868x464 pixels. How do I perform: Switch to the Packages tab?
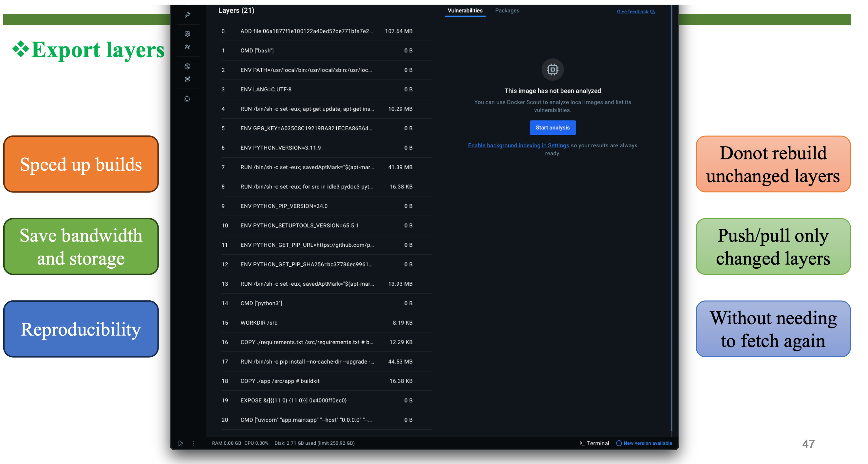click(507, 11)
